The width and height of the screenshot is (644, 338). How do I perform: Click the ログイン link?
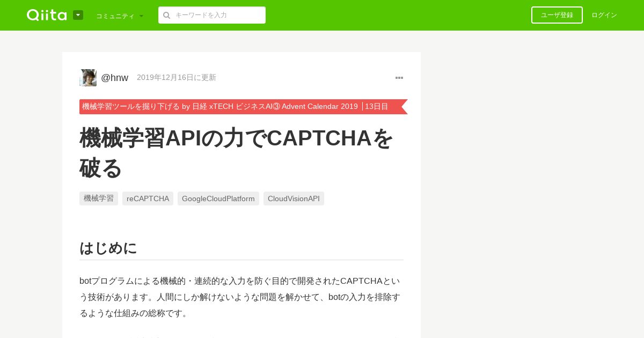(604, 15)
